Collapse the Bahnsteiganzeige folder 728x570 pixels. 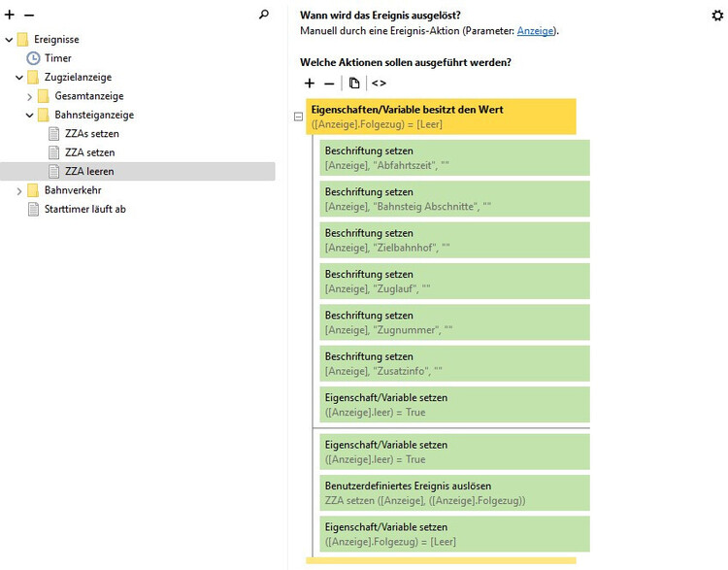[x=30, y=116]
